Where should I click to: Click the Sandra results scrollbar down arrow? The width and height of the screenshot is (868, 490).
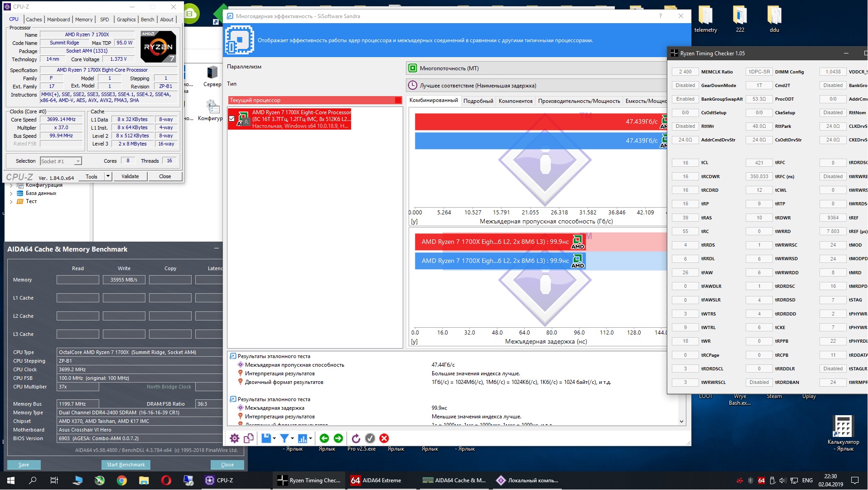(682, 422)
